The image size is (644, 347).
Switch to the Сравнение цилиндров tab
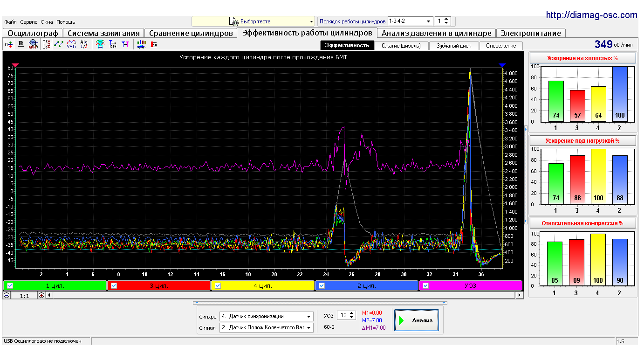191,33
